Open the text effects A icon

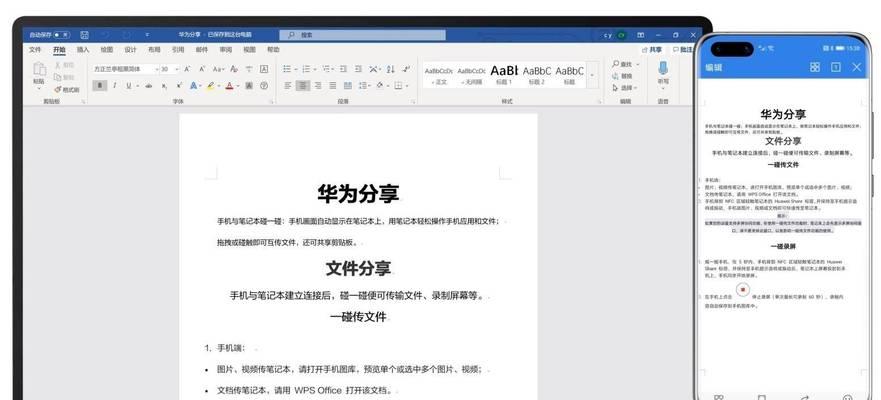pos(193,86)
